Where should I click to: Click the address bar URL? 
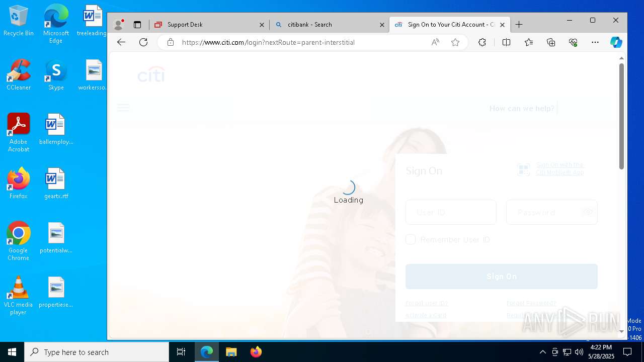point(268,42)
